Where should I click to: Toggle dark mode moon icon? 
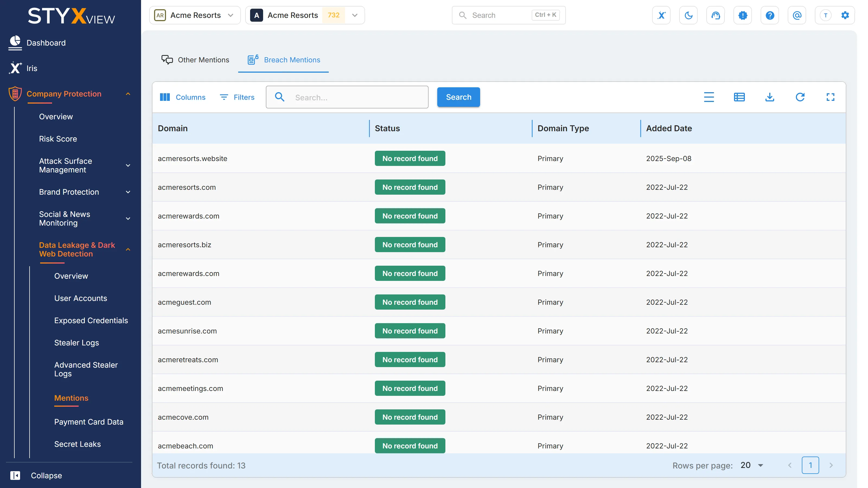pos(688,15)
